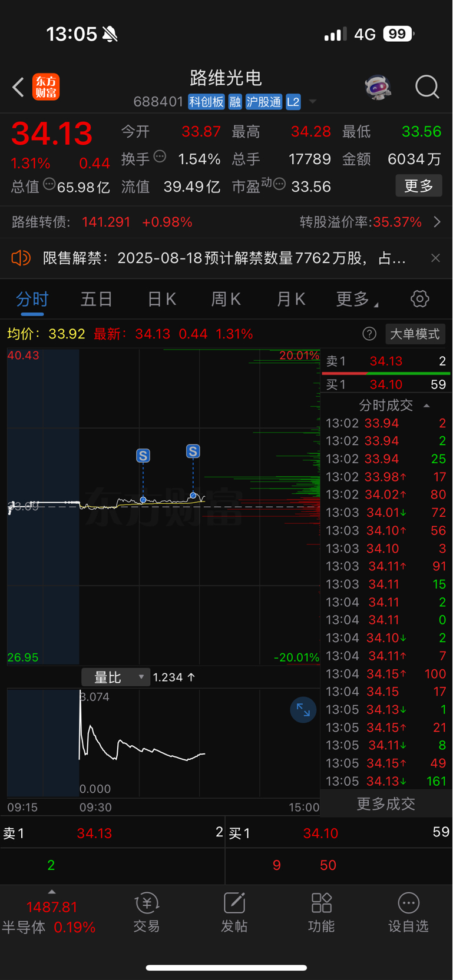Select the 分时 tab
The width and height of the screenshot is (453, 980).
click(32, 299)
